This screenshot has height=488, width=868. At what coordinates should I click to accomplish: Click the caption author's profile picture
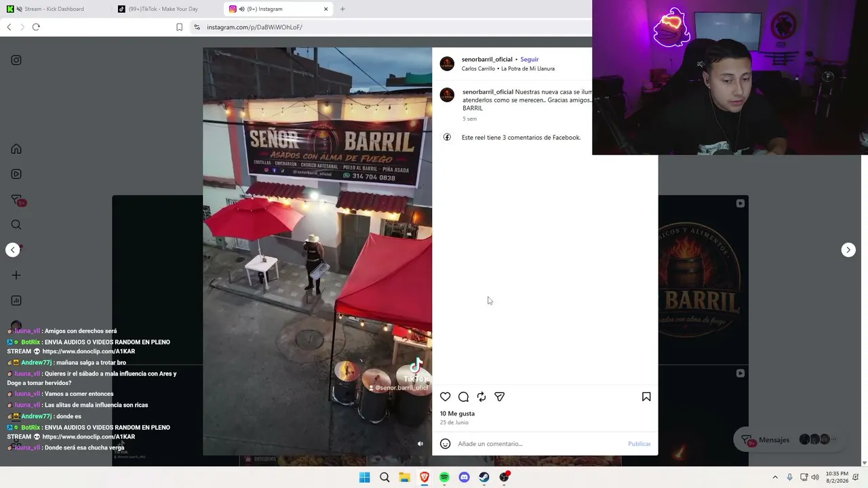click(447, 95)
